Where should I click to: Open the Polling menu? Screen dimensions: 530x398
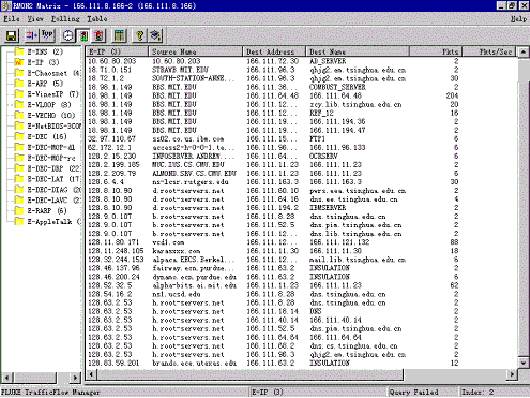click(x=65, y=19)
